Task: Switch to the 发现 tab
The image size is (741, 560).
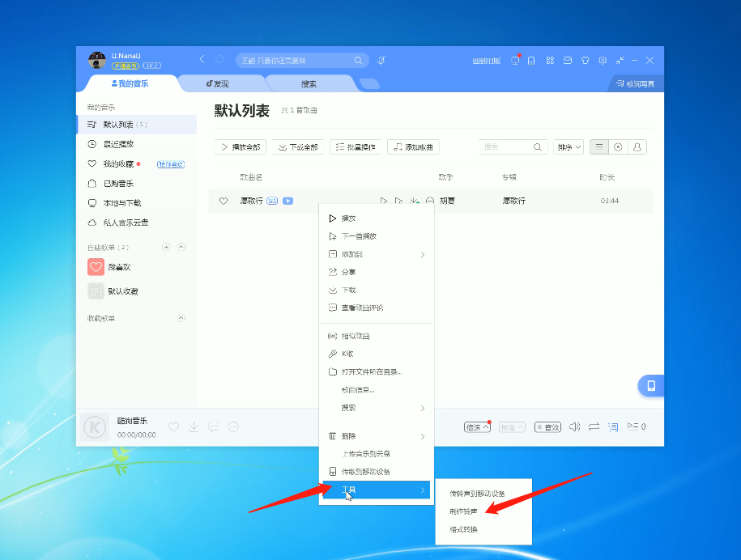Action: click(x=217, y=83)
